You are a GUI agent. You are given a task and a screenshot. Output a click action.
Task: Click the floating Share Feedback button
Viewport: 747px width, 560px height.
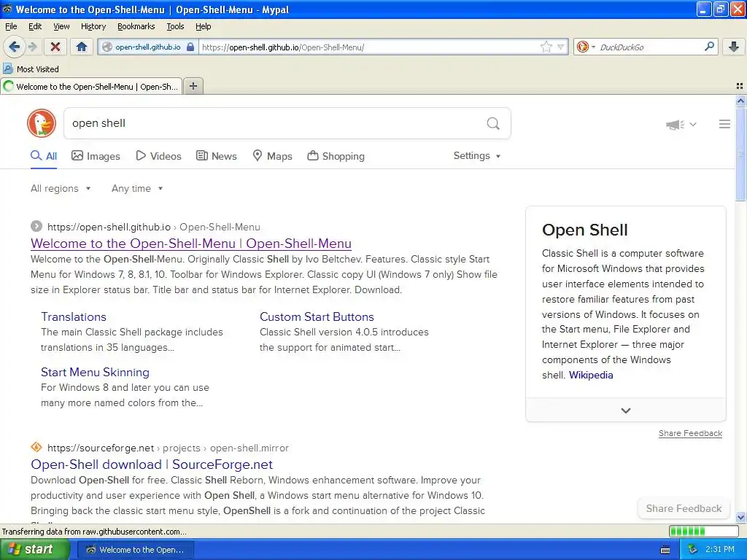(684, 508)
